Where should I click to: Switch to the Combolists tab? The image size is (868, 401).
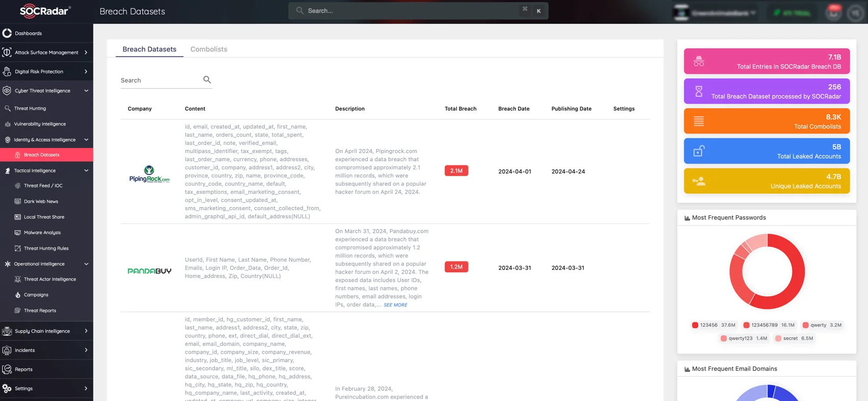(x=209, y=49)
